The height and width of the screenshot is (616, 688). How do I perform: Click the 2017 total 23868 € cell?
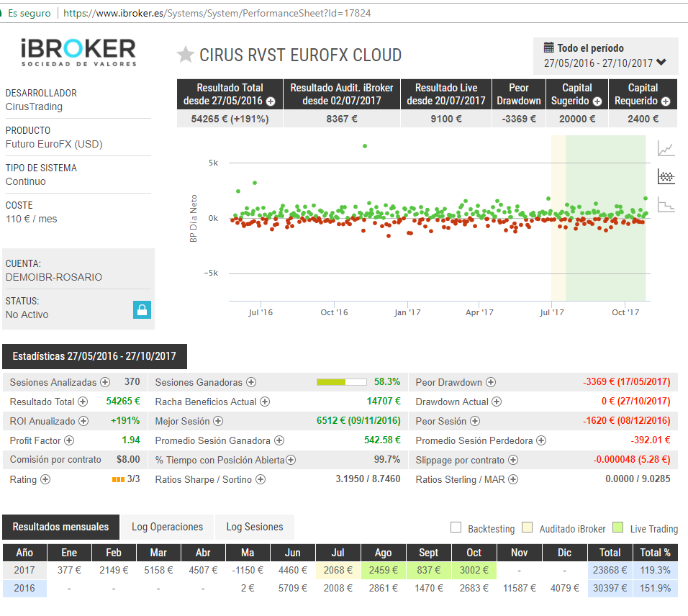[610, 571]
